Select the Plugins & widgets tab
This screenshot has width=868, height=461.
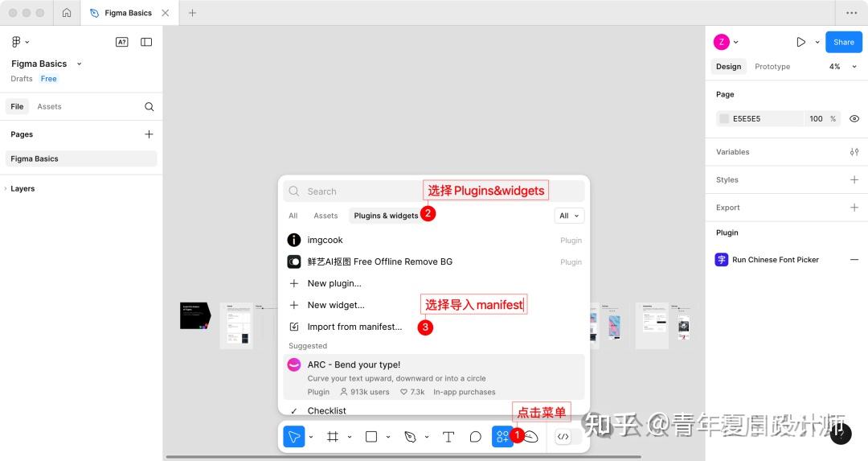pos(386,216)
